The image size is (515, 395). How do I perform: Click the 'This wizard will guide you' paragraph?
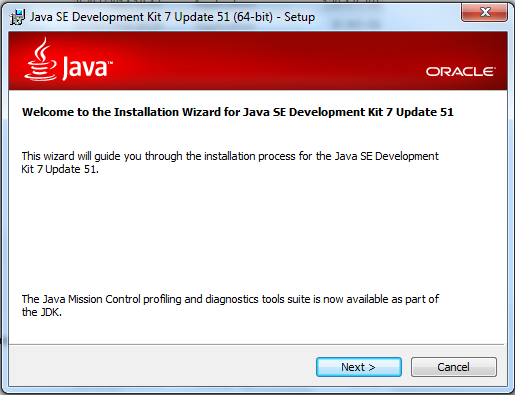tap(230, 162)
